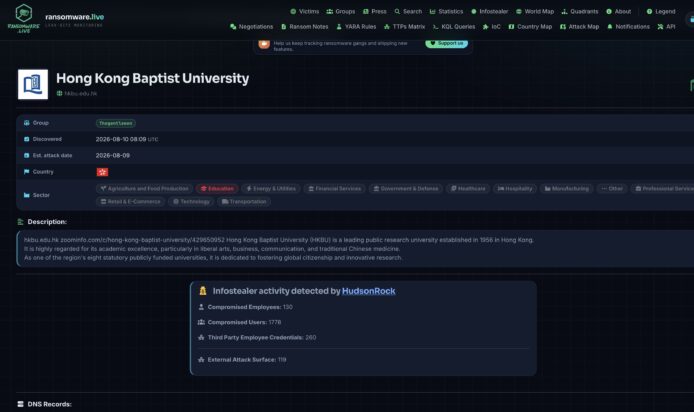Click the Compromised Users count text
Image resolution: width=694 pixels, height=412 pixels.
point(275,322)
